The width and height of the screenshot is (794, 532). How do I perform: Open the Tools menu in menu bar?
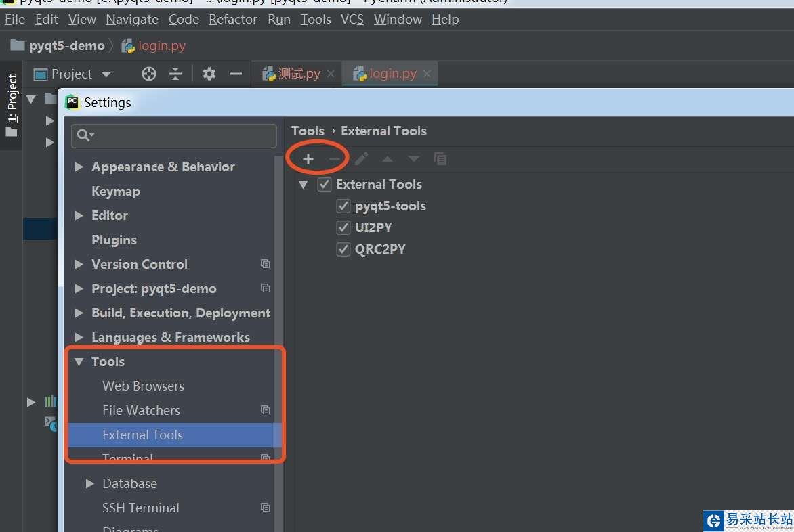point(316,19)
